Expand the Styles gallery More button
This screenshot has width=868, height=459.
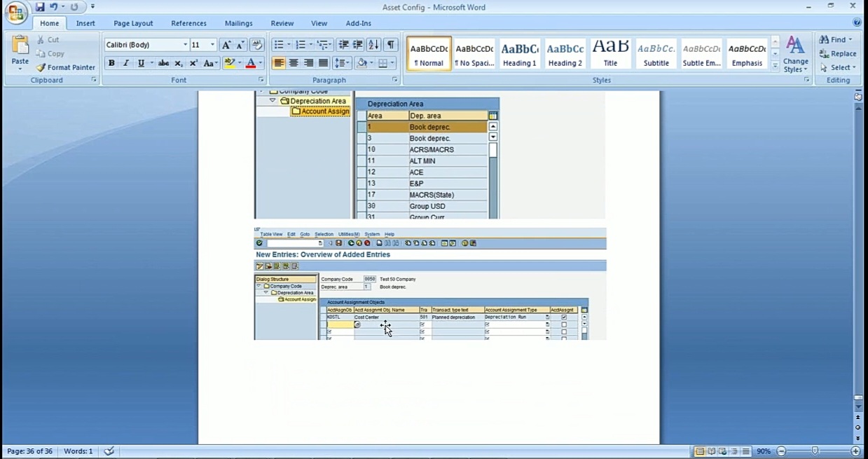click(776, 66)
